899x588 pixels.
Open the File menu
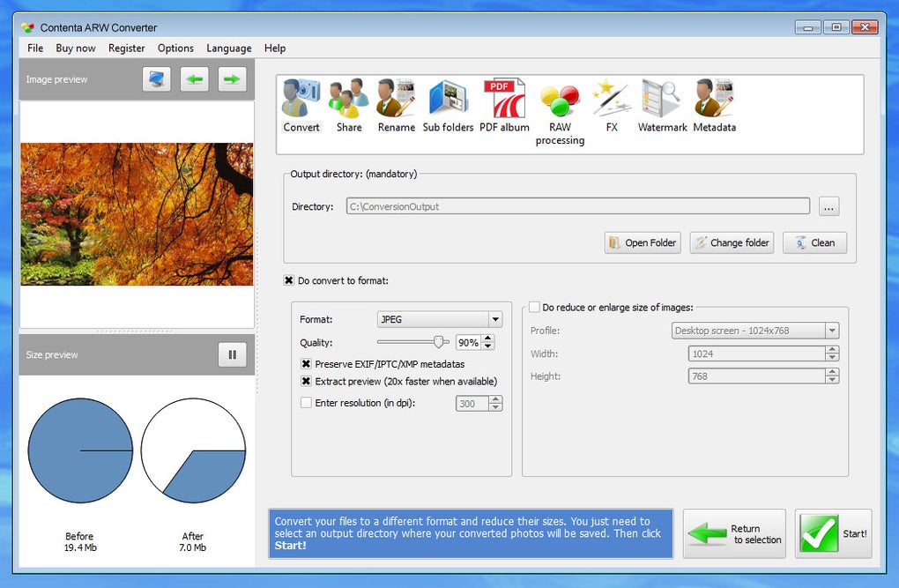(35, 48)
